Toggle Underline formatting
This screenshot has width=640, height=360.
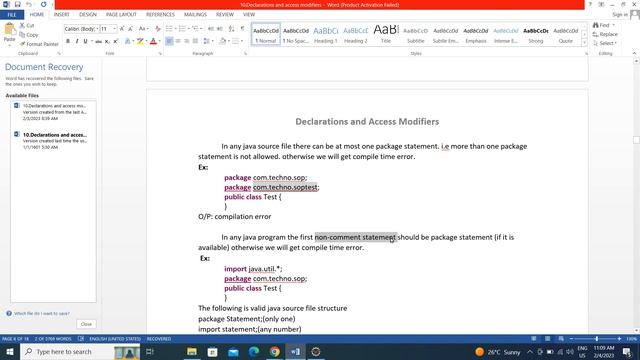[x=85, y=41]
